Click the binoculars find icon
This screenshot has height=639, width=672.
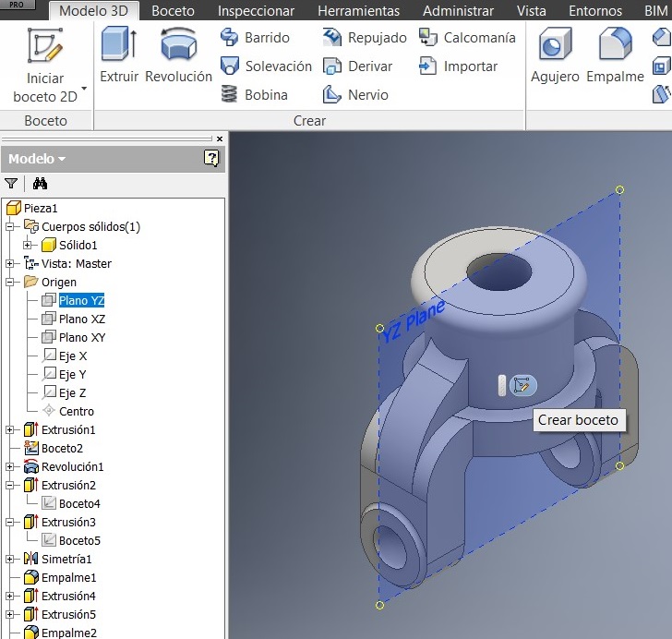point(40,184)
